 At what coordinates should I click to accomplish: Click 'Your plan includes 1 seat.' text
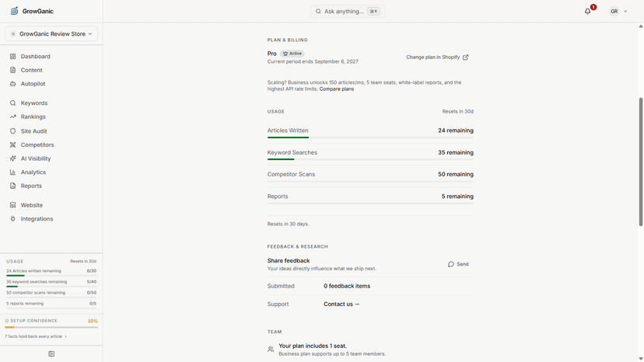point(313,346)
